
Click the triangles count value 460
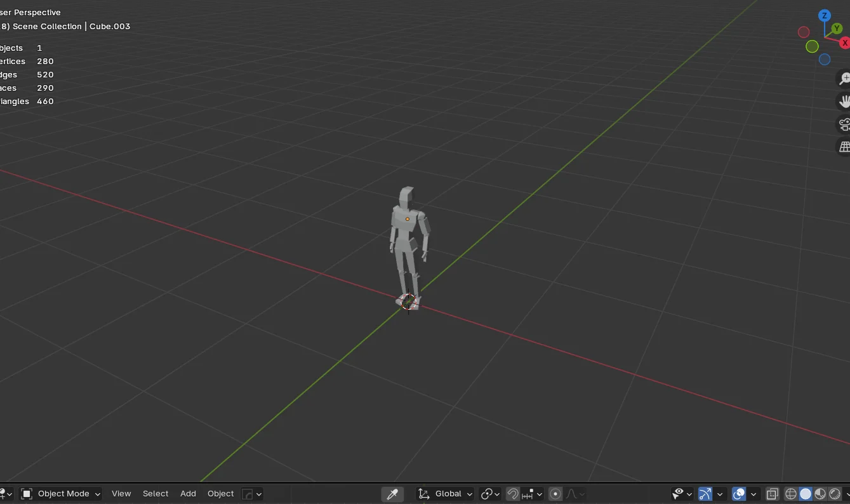[x=45, y=102]
